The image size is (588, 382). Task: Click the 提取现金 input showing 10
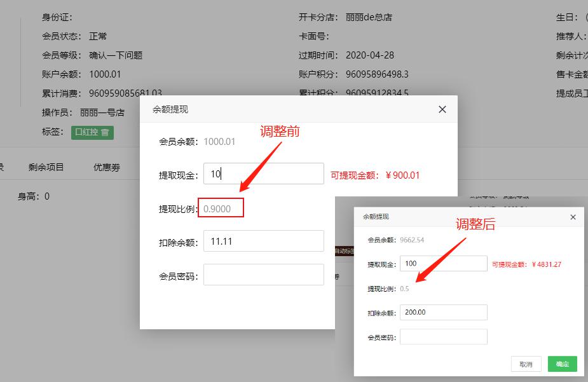click(x=264, y=173)
